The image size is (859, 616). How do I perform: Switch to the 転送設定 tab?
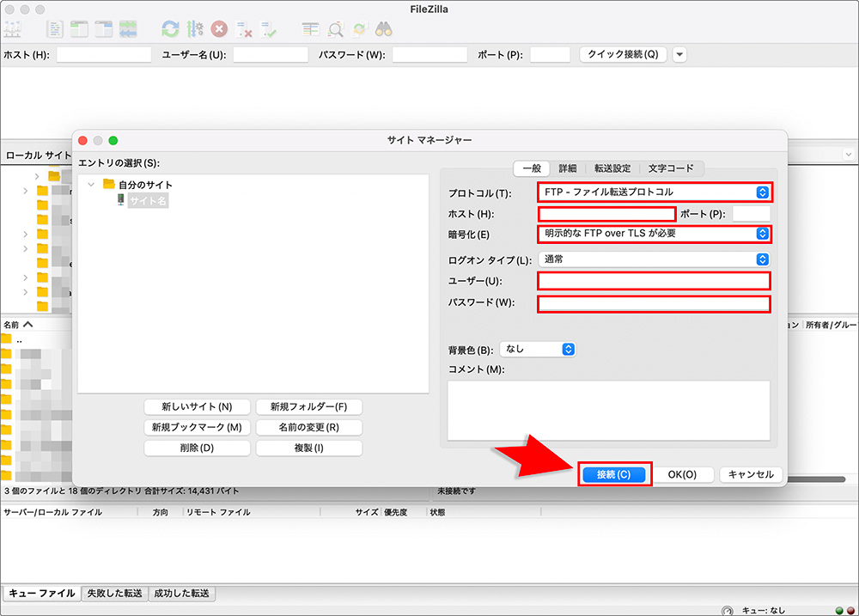[612, 168]
